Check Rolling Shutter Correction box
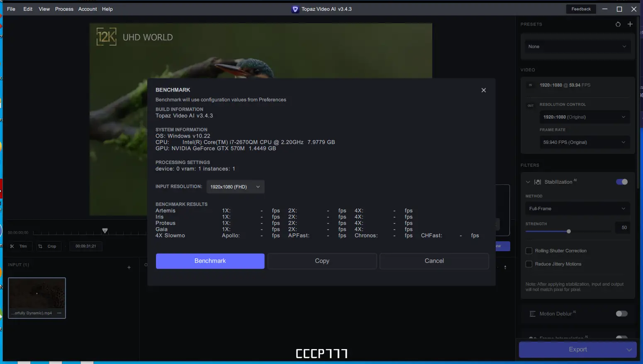The height and width of the screenshot is (364, 643). [x=529, y=251]
